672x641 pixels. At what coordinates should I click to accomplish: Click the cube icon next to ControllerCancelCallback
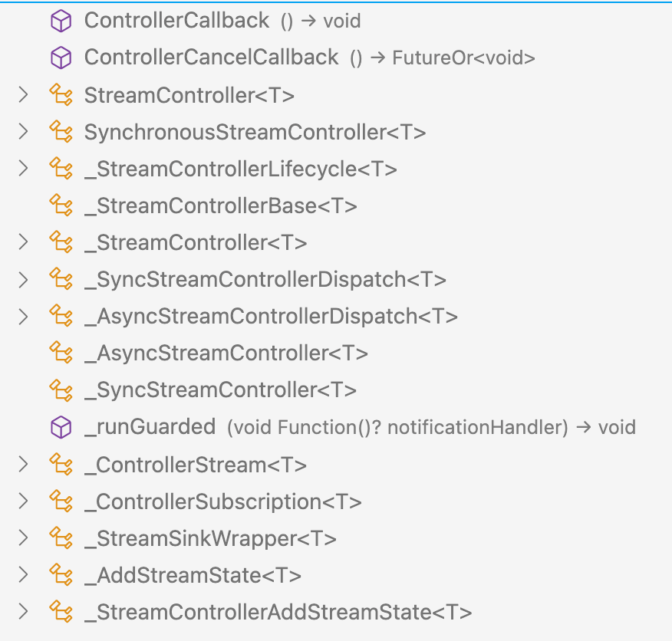pyautogui.click(x=61, y=58)
